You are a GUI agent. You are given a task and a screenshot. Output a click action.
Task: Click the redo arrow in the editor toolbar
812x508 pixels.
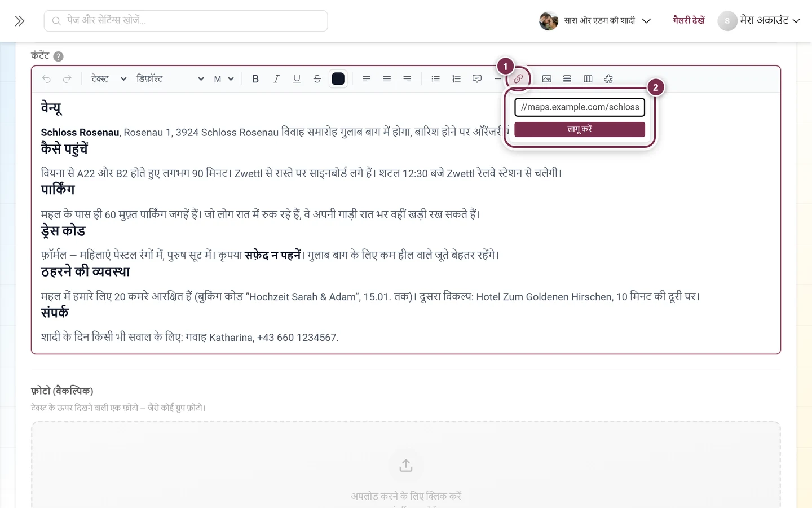67,79
